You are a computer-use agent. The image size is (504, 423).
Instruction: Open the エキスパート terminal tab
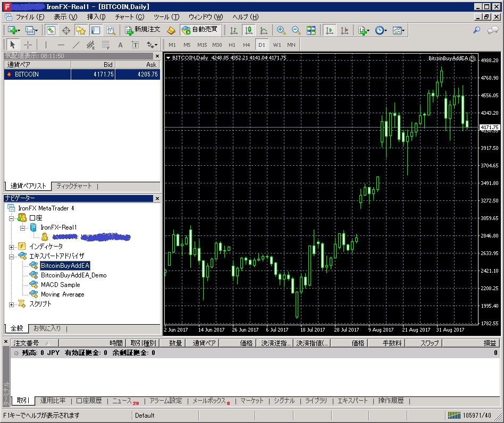352,401
